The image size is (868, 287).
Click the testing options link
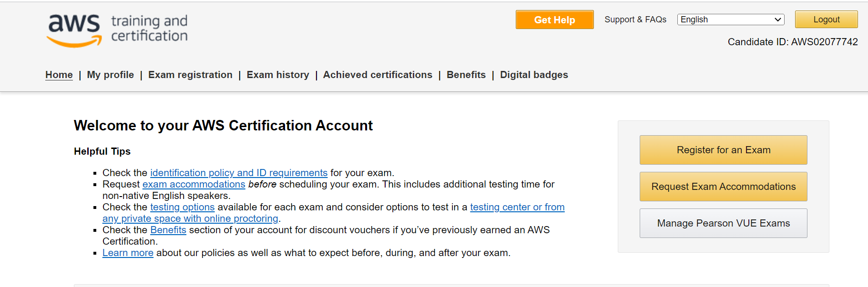[x=183, y=207]
